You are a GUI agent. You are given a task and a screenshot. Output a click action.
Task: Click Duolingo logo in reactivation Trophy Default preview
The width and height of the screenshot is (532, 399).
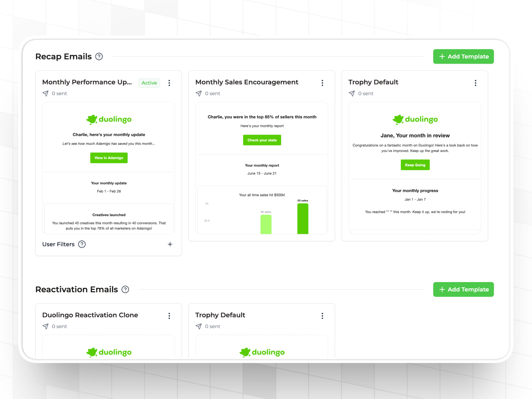coord(262,352)
